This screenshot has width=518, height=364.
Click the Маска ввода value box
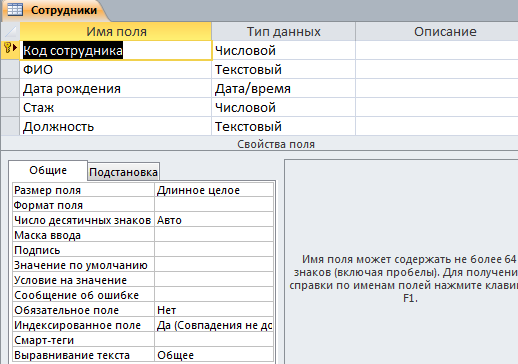coord(214,235)
